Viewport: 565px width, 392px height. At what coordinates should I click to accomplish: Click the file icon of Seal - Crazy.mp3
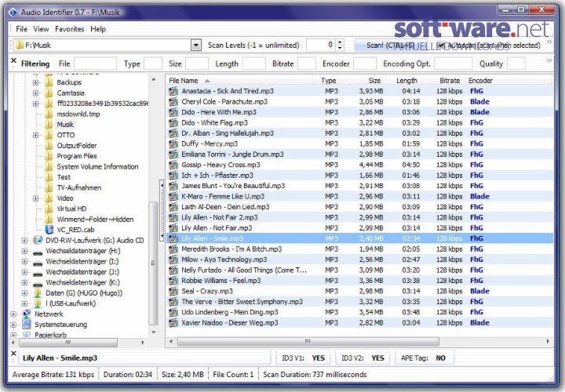(173, 291)
